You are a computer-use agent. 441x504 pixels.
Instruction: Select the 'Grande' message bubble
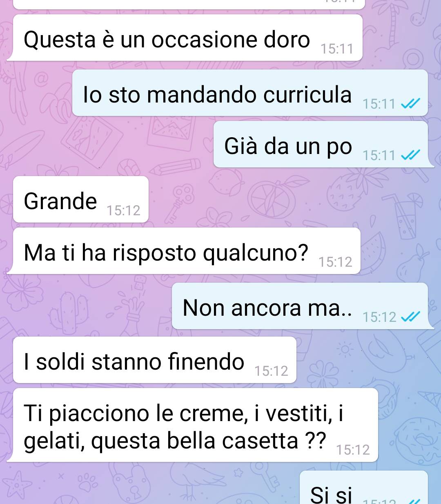point(81,199)
